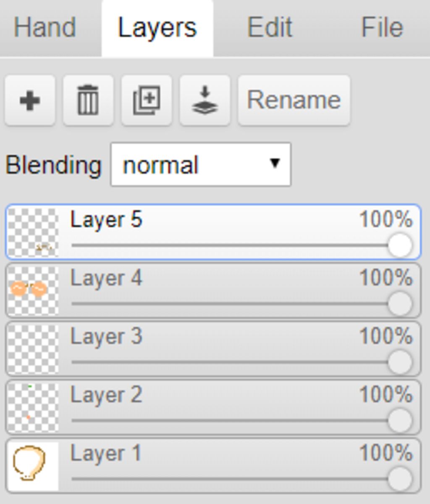Screen dimensions: 430x504
Task: Click the Layer 4 thumbnail with orange circles
Action: (x=33, y=290)
